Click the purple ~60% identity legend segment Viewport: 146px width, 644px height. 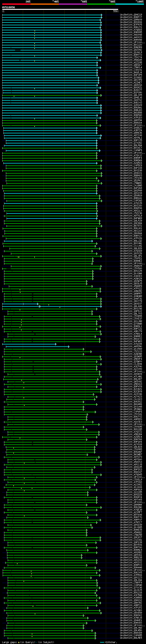(73, 4)
